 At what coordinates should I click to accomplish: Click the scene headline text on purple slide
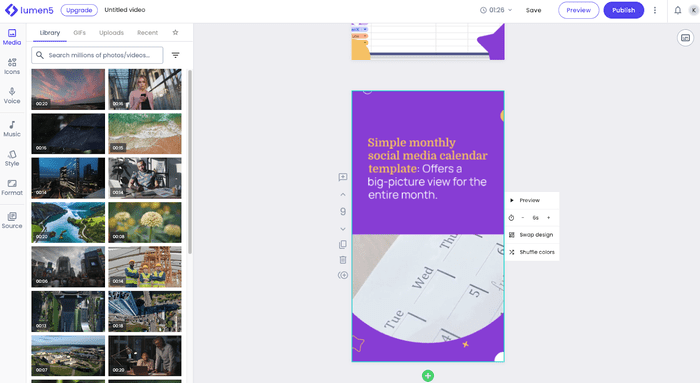point(427,168)
